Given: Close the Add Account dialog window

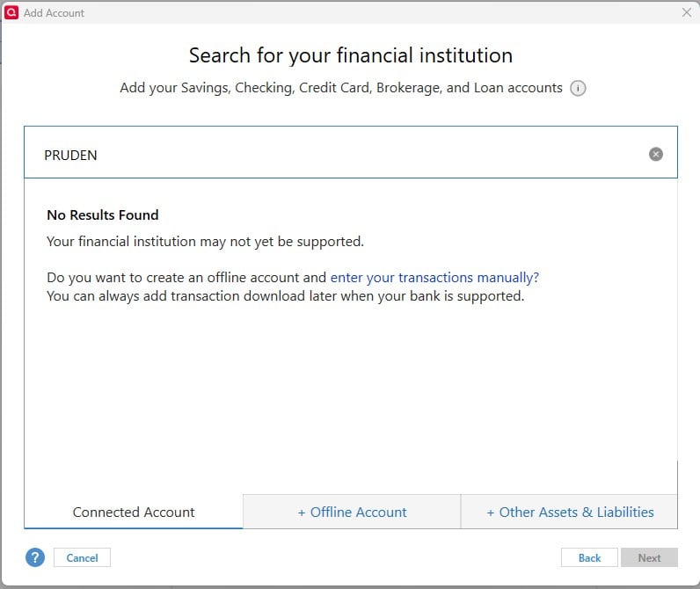Looking at the screenshot, I should [x=686, y=12].
